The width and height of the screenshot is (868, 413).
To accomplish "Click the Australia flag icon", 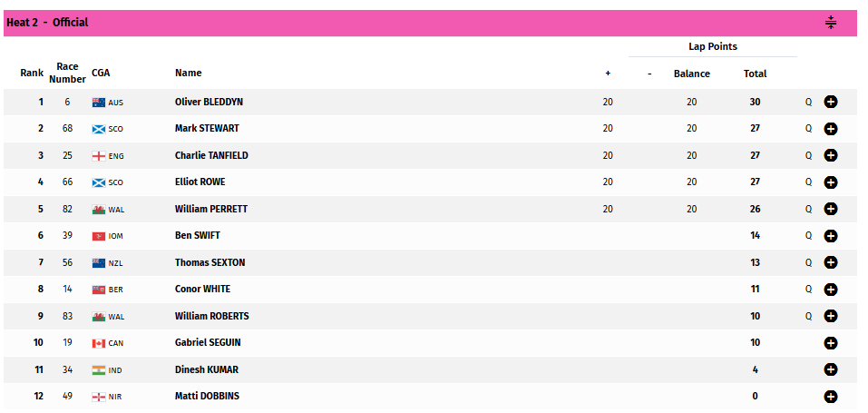I will tap(99, 103).
